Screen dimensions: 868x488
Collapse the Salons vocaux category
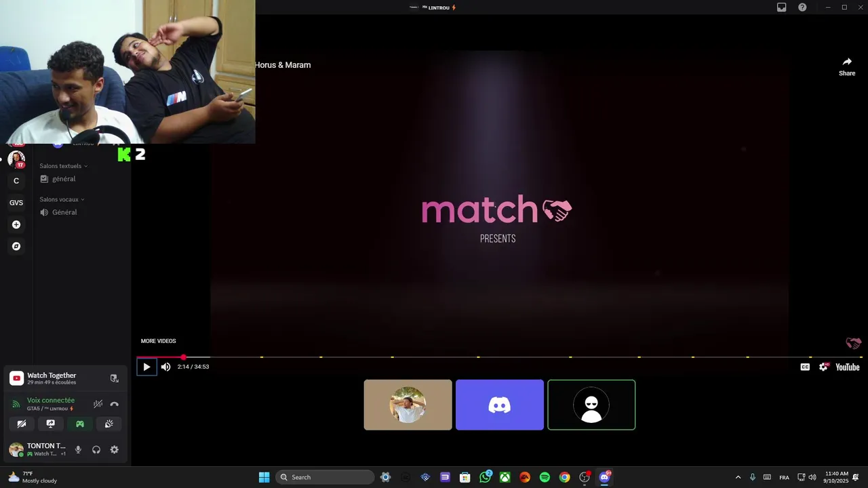tap(62, 199)
